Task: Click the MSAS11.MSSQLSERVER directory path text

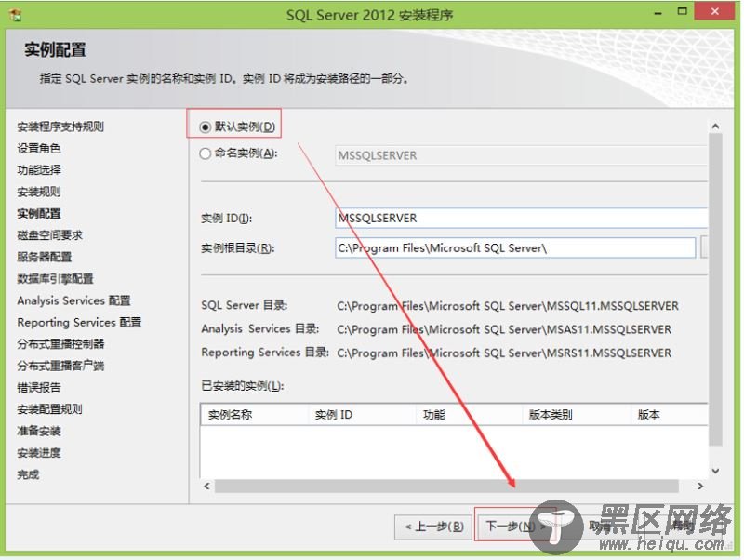Action: tap(504, 329)
